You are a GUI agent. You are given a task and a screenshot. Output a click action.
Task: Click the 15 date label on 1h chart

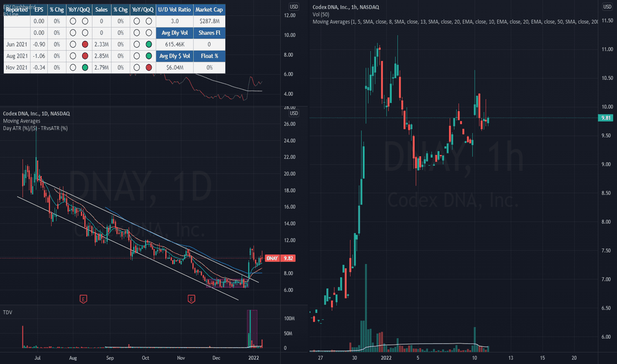click(x=542, y=357)
